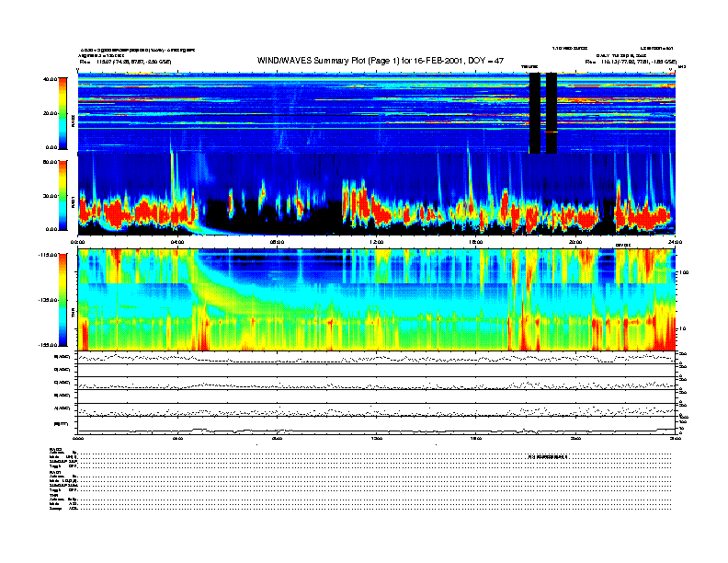The height and width of the screenshot is (563, 728).
Task: Click the top-left spacecraft position text (GSE)
Action: (125, 62)
